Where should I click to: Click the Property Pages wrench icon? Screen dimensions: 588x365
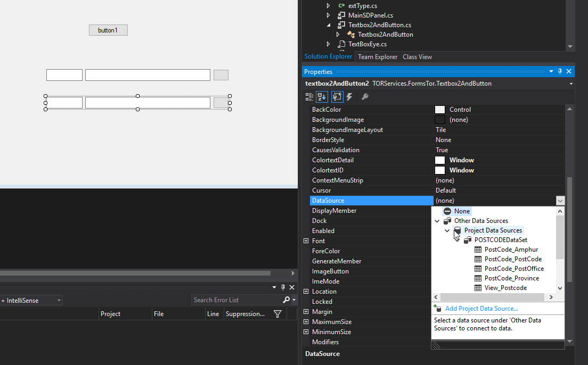(x=365, y=97)
